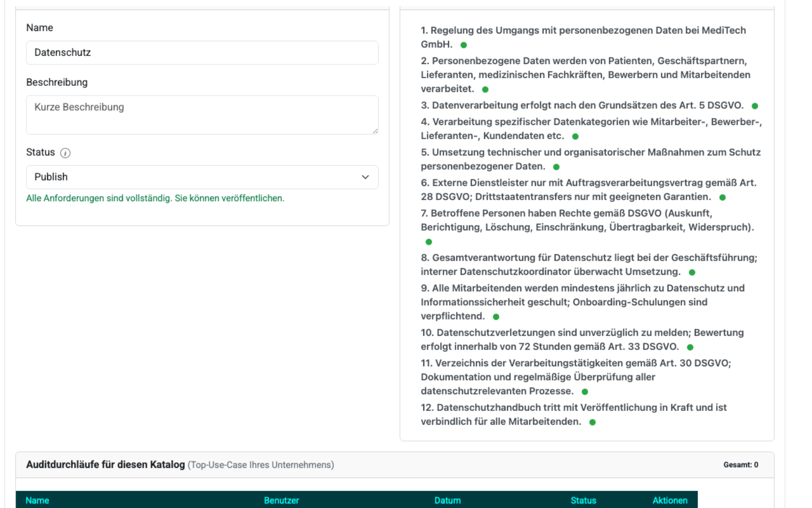812x508 pixels.
Task: Click green dot after Art. 5 DSGVO requirement
Action: click(755, 106)
